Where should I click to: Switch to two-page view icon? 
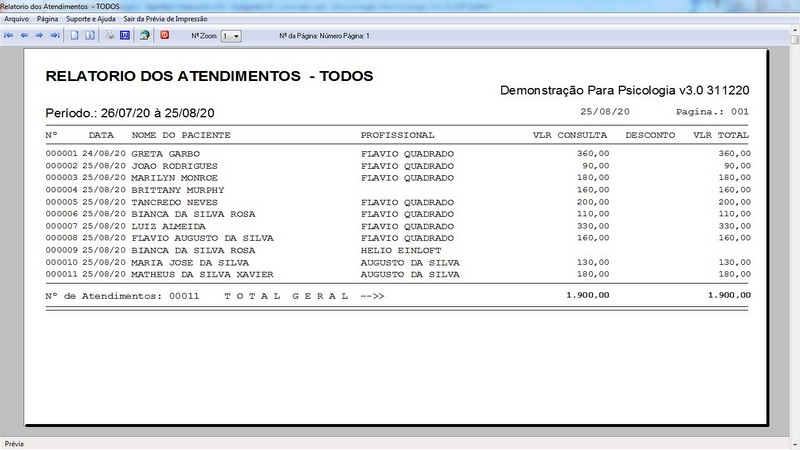[90, 36]
